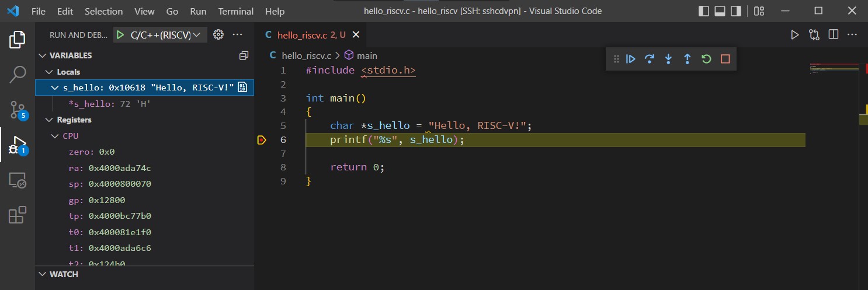
Task: Open the Explorer view in activity bar
Action: (18, 40)
